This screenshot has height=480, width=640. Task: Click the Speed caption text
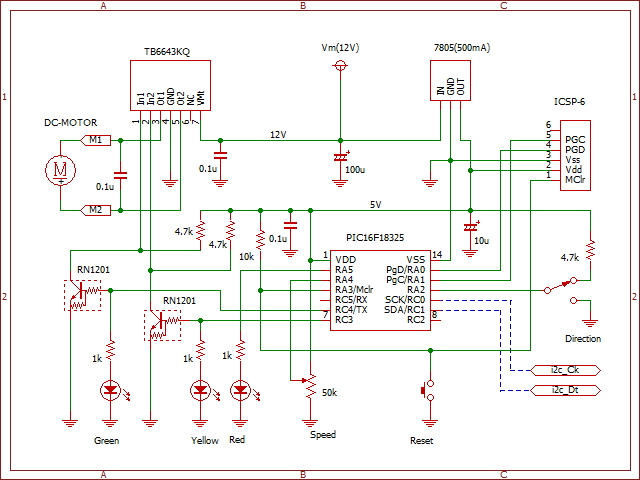pyautogui.click(x=323, y=435)
